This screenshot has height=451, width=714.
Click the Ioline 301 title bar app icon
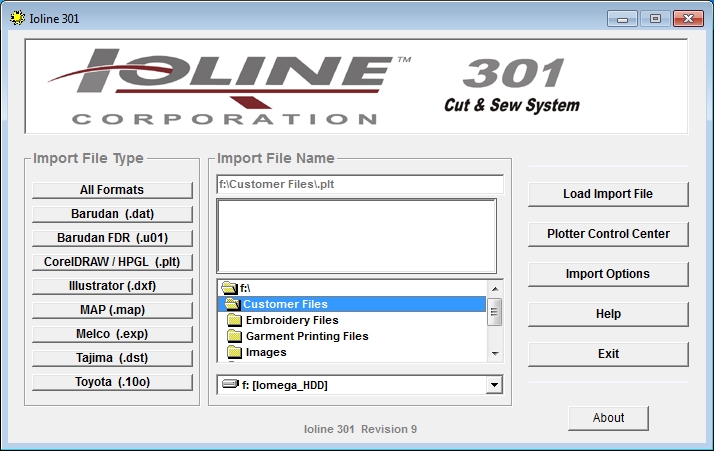pos(17,18)
